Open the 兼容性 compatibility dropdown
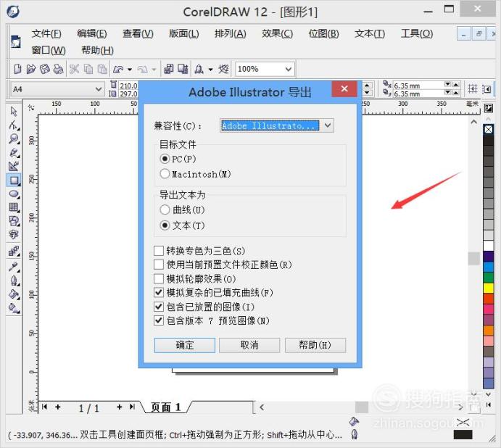Viewport: 501px width, 448px height. [328, 125]
